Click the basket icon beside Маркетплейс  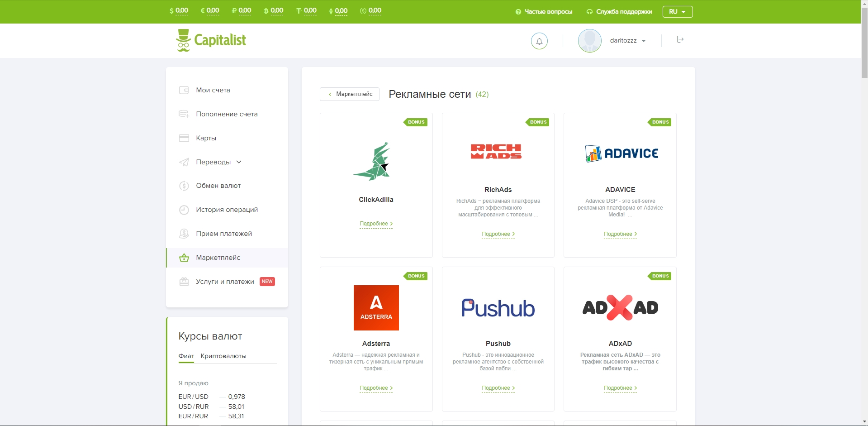[x=184, y=258]
